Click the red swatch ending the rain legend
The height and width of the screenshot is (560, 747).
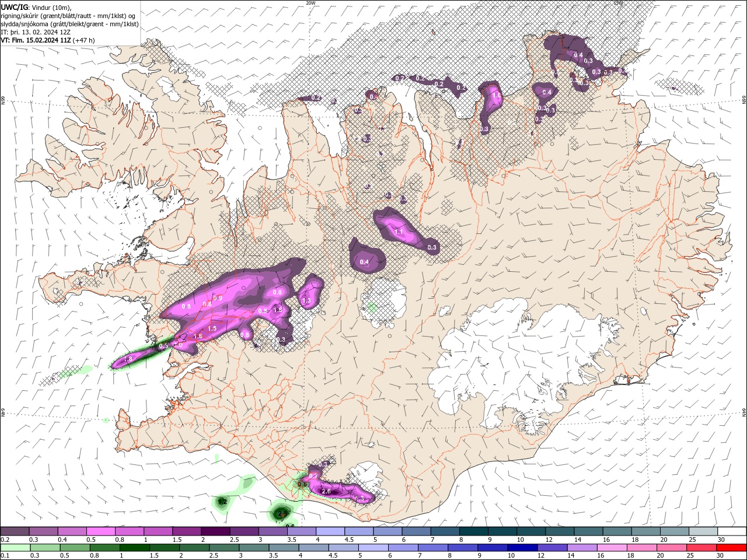click(732, 548)
